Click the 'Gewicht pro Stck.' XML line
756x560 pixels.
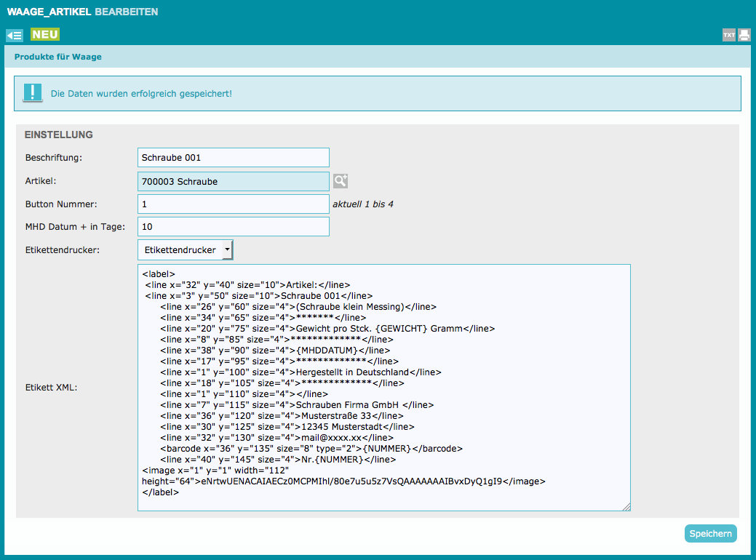[328, 329]
